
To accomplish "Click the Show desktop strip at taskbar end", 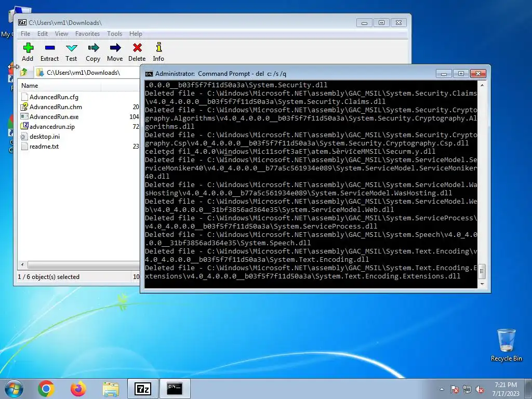I will click(x=529, y=389).
